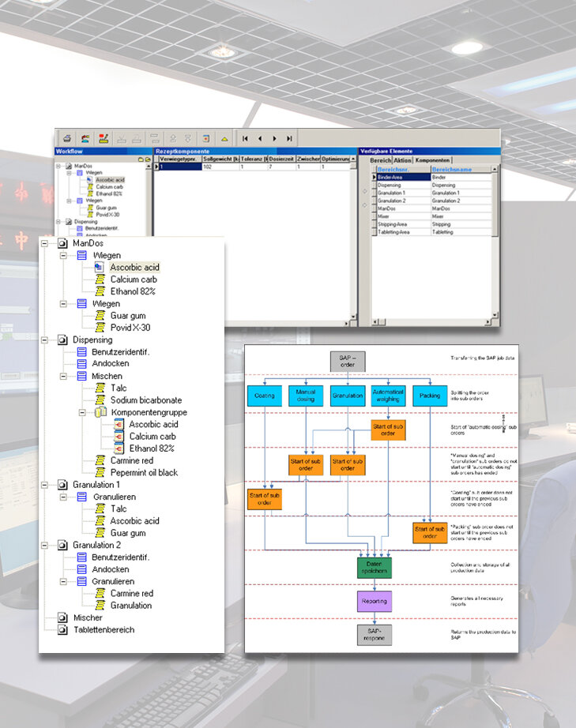
Task: Click the first folder icon in the Workflow header
Action: (141, 159)
